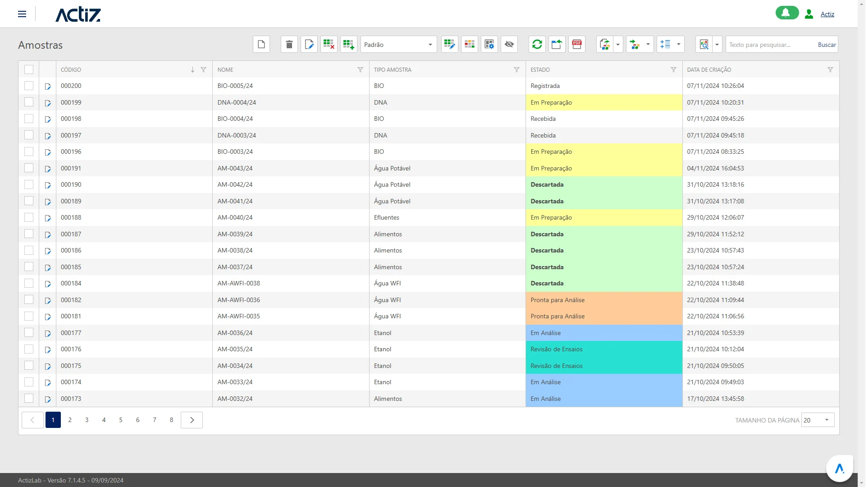The image size is (868, 487).
Task: Open the hamburger menu
Action: tap(22, 14)
